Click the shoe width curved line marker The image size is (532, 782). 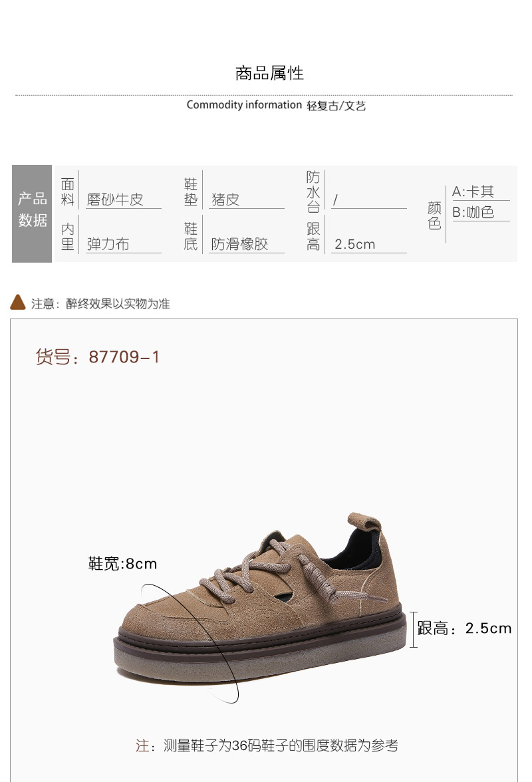190,644
